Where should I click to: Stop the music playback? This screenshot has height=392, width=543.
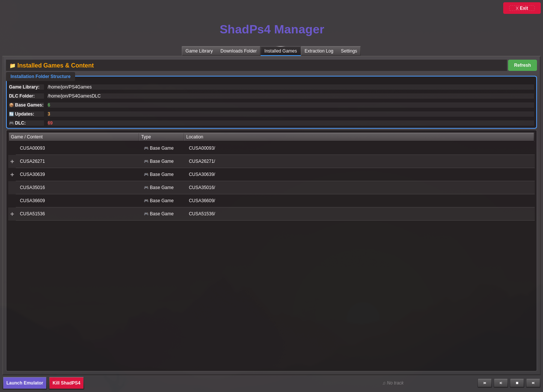pyautogui.click(x=517, y=383)
